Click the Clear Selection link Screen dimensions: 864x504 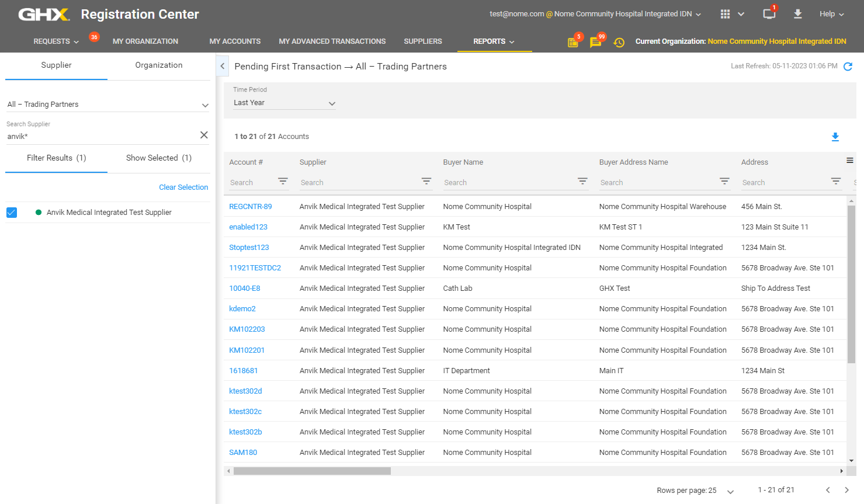point(183,187)
